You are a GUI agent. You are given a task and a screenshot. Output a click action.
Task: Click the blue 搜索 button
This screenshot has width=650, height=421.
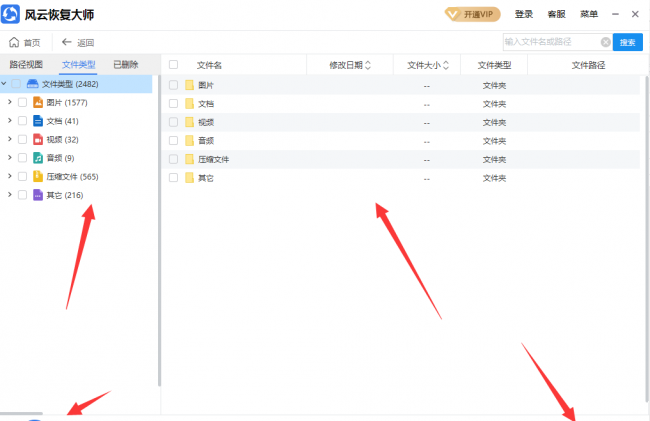[628, 42]
